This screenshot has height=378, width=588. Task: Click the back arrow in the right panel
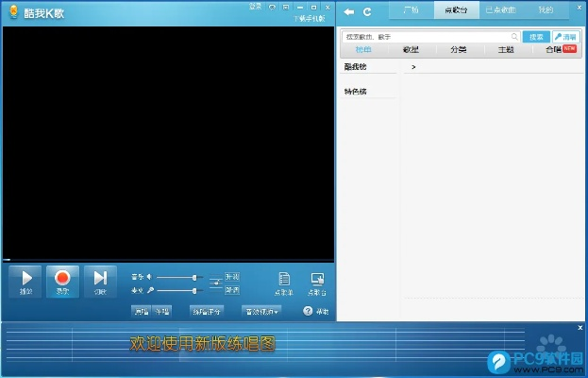(x=349, y=11)
